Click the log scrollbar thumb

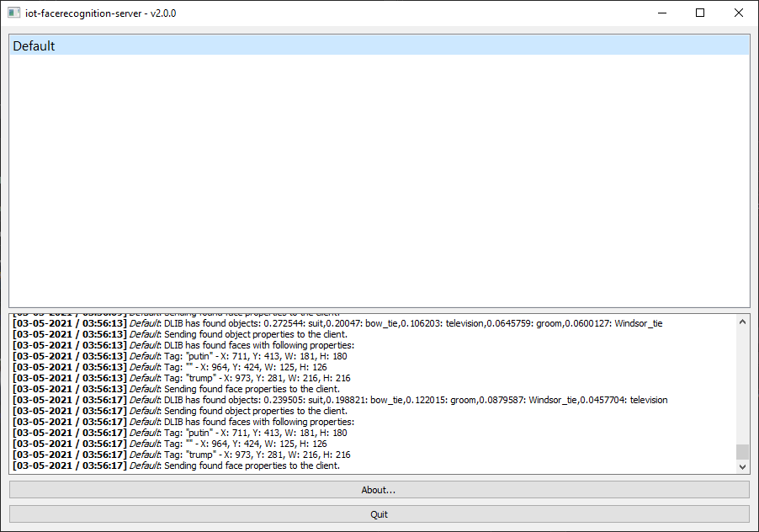pyautogui.click(x=741, y=452)
